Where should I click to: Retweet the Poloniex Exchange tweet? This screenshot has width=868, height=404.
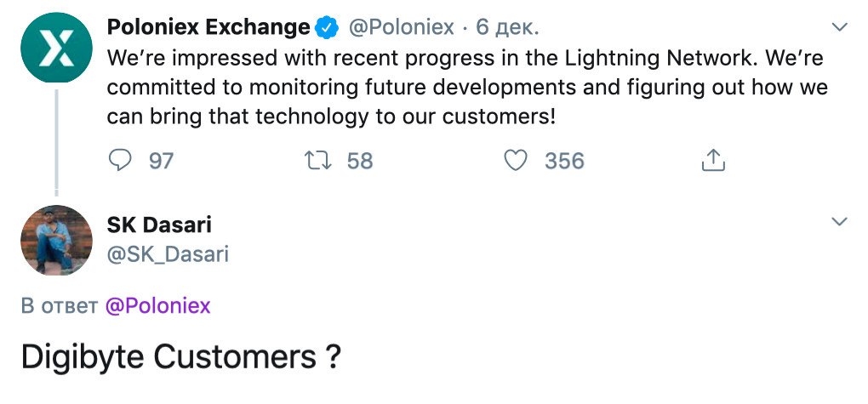(x=318, y=160)
